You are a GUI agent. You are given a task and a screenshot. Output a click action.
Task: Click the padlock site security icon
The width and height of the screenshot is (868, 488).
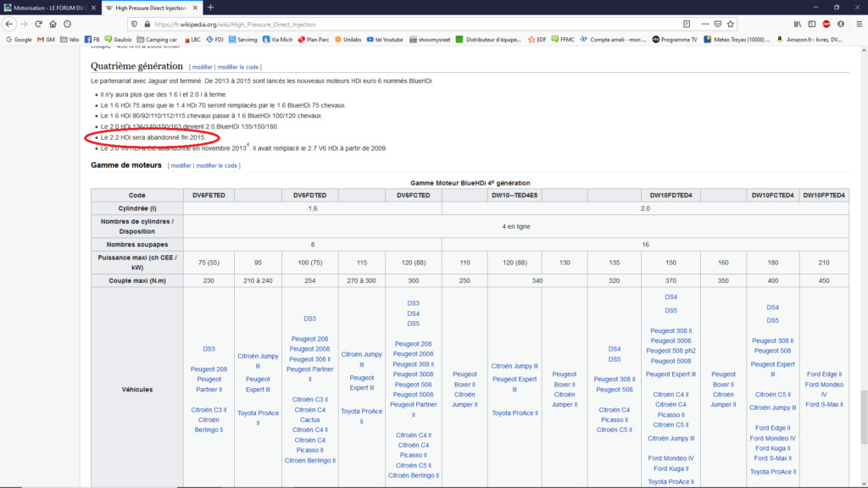click(147, 25)
